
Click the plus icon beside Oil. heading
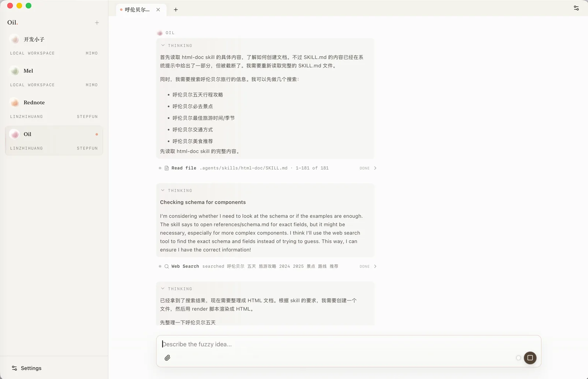tap(97, 23)
